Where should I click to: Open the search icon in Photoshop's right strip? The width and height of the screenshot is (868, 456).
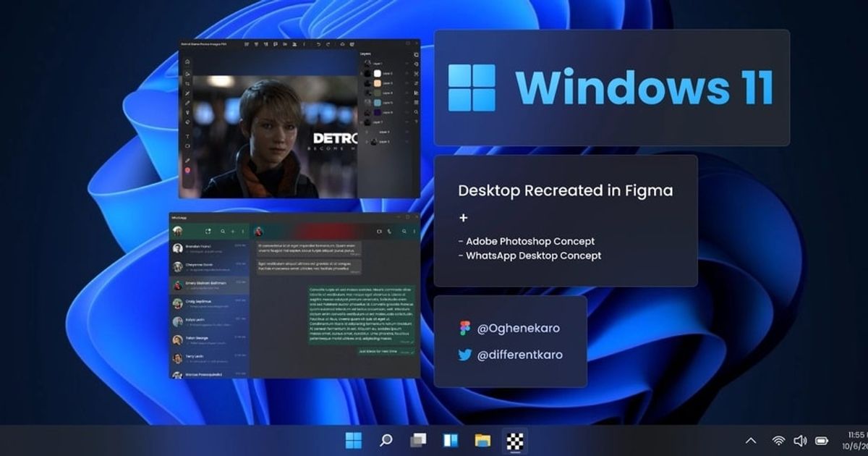(416, 112)
